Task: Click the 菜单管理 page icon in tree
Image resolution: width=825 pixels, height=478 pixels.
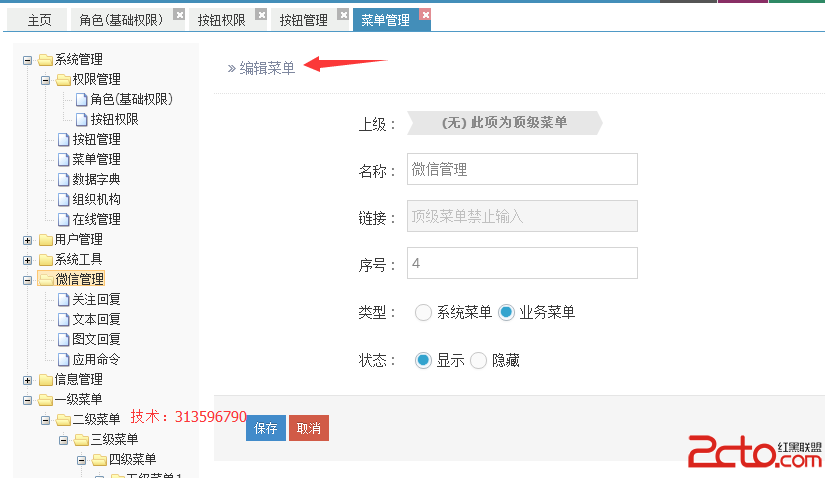Action: (x=64, y=160)
